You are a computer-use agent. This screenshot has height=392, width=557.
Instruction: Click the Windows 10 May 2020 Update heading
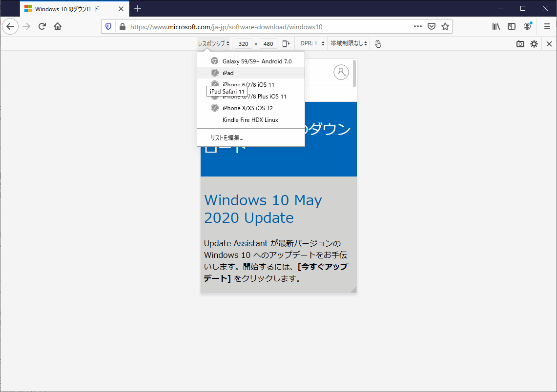(x=263, y=209)
